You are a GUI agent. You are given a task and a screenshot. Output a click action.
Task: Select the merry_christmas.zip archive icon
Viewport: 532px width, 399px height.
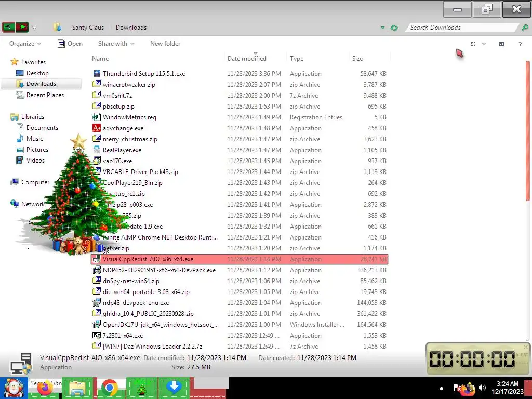point(97,139)
